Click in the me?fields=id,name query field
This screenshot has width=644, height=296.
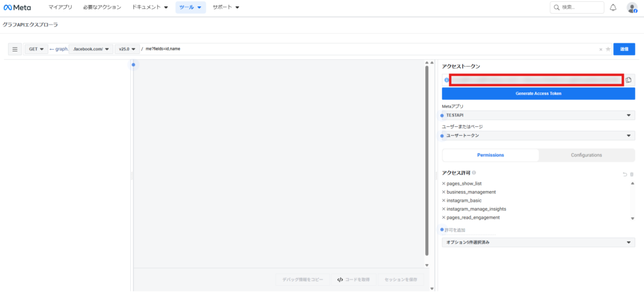365,49
